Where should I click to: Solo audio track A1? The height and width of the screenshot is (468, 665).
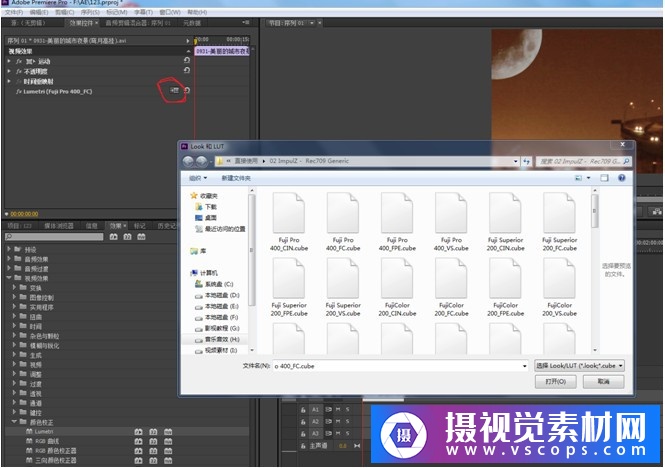tap(347, 409)
